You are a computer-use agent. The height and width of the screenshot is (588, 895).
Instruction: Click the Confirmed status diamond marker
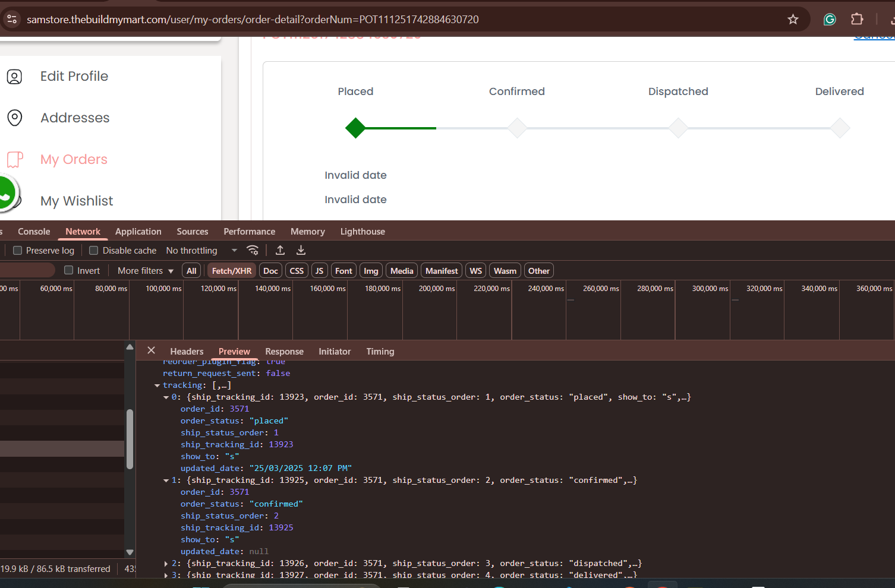click(x=517, y=128)
